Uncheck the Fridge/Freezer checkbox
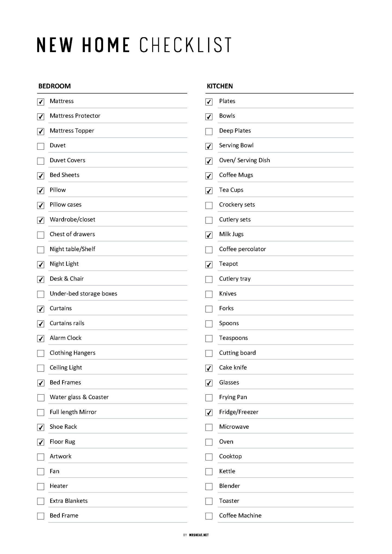 pyautogui.click(x=209, y=413)
